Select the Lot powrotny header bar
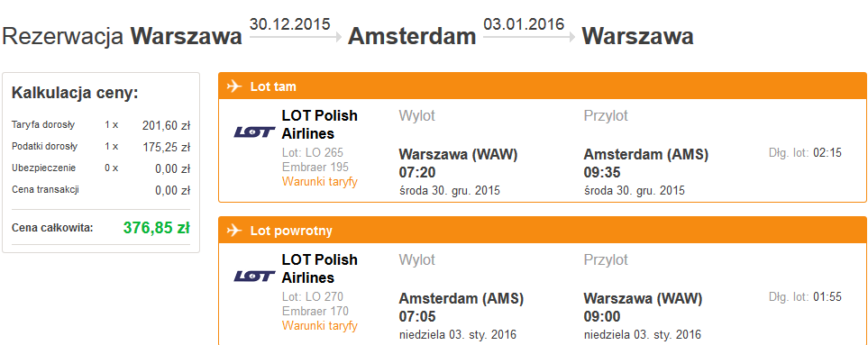Screen dimensions: 868x345 (x=543, y=230)
